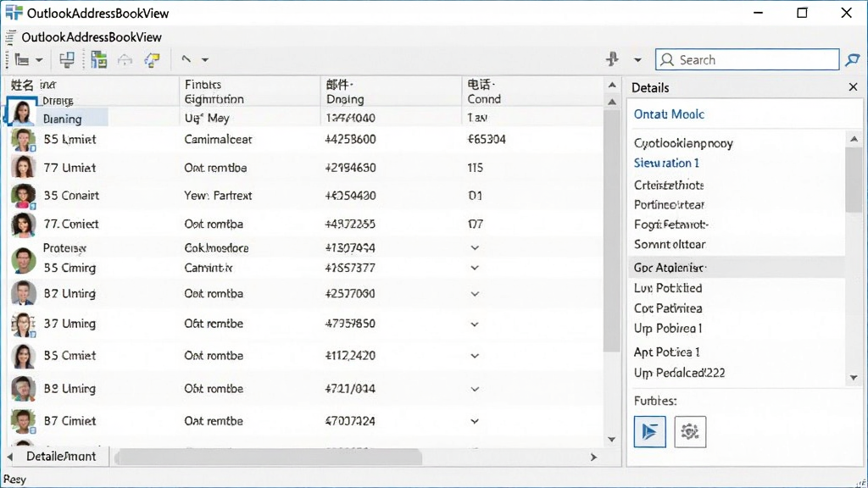Screen dimensions: 868x488
Task: Click the pin icon left of search
Action: 612,58
